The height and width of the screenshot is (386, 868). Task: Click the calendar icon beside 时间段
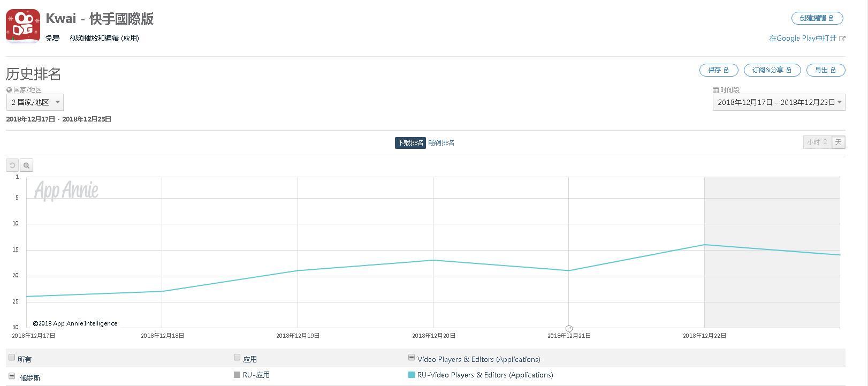point(715,90)
